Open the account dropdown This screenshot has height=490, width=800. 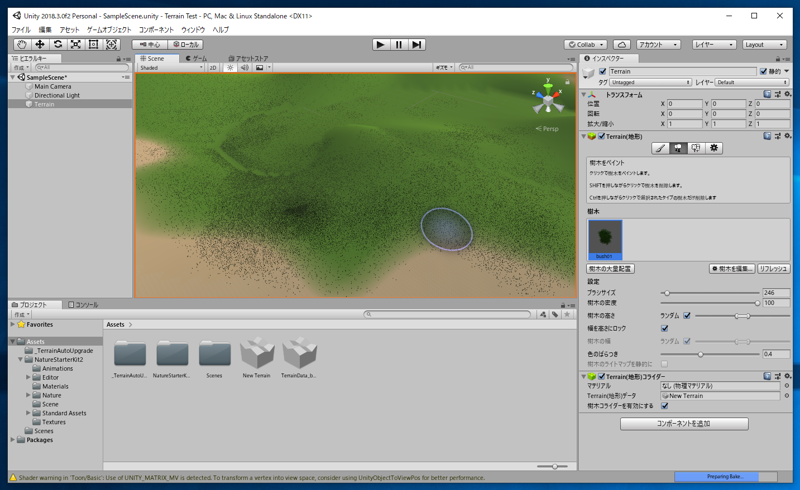(658, 44)
